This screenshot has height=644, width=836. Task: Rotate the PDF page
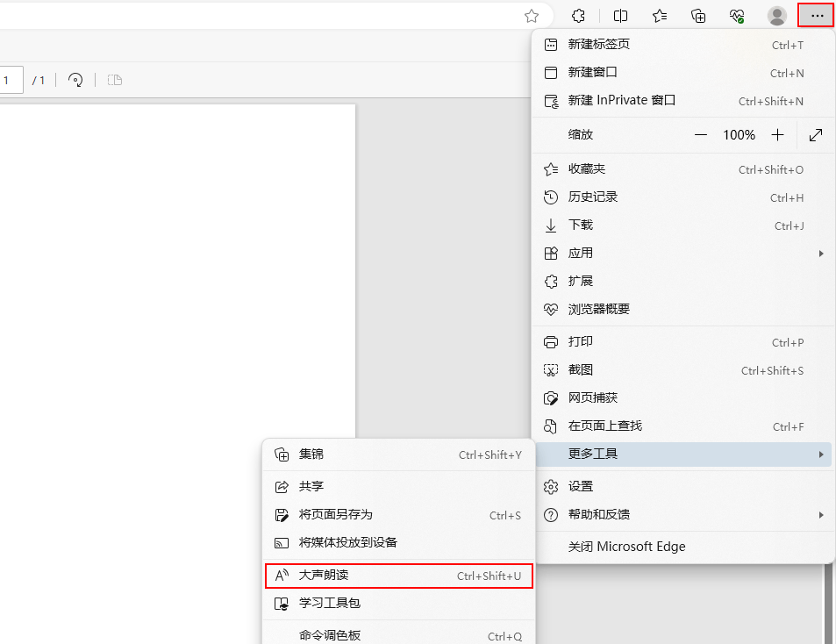tap(76, 80)
